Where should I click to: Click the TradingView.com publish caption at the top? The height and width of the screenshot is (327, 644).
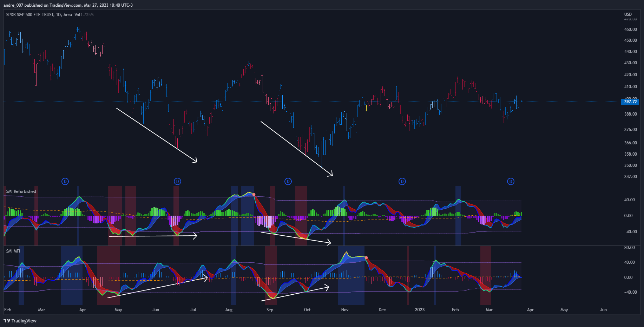point(68,5)
